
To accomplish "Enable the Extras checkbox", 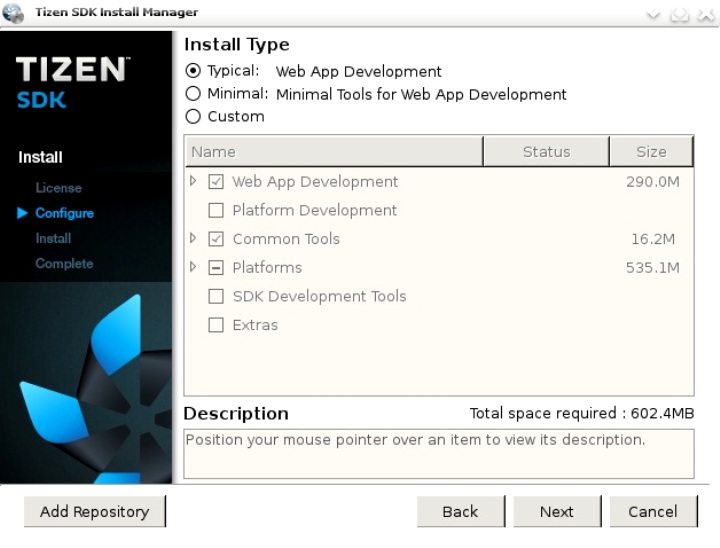I will [216, 325].
